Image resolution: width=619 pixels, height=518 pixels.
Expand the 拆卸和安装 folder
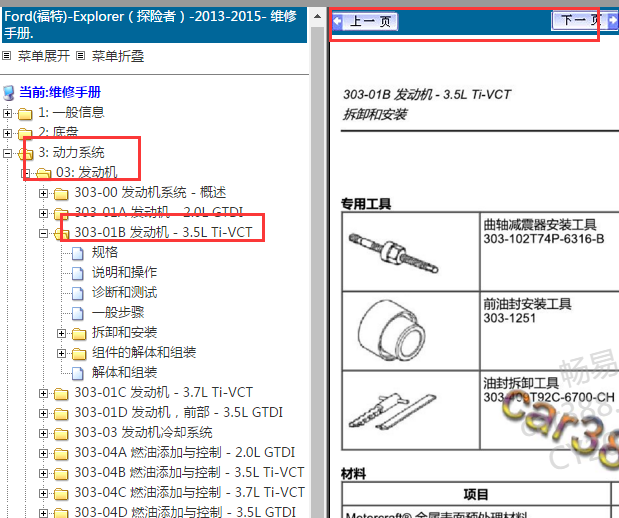pos(61,334)
